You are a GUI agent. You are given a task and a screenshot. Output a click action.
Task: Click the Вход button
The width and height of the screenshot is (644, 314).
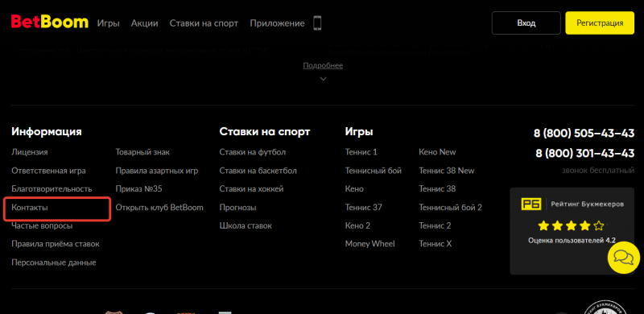526,23
